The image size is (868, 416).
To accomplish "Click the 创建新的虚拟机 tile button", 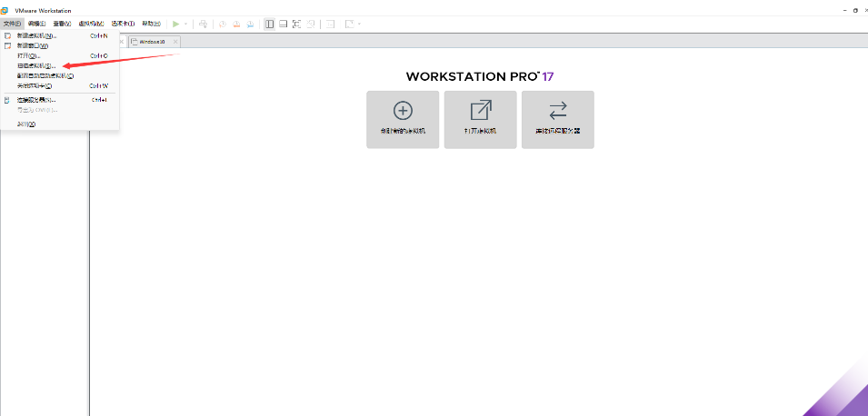I will click(x=403, y=119).
